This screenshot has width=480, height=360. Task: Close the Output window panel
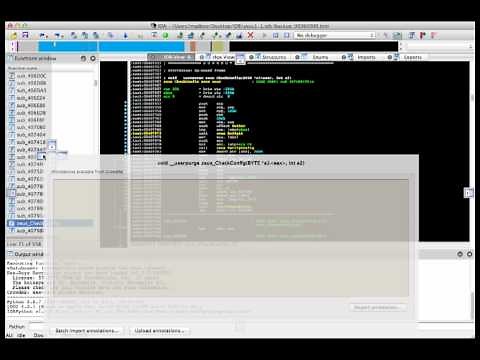[469, 254]
